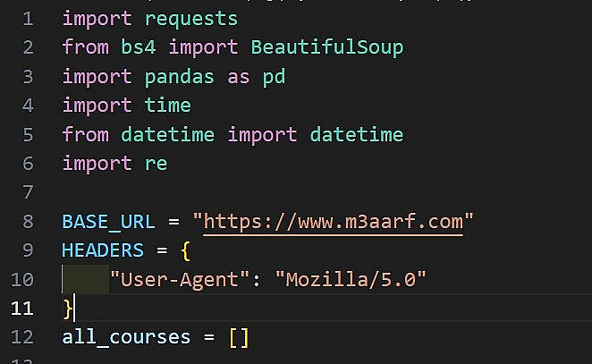
Task: Click the "User-Agent" string key
Action: pyautogui.click(x=179, y=279)
